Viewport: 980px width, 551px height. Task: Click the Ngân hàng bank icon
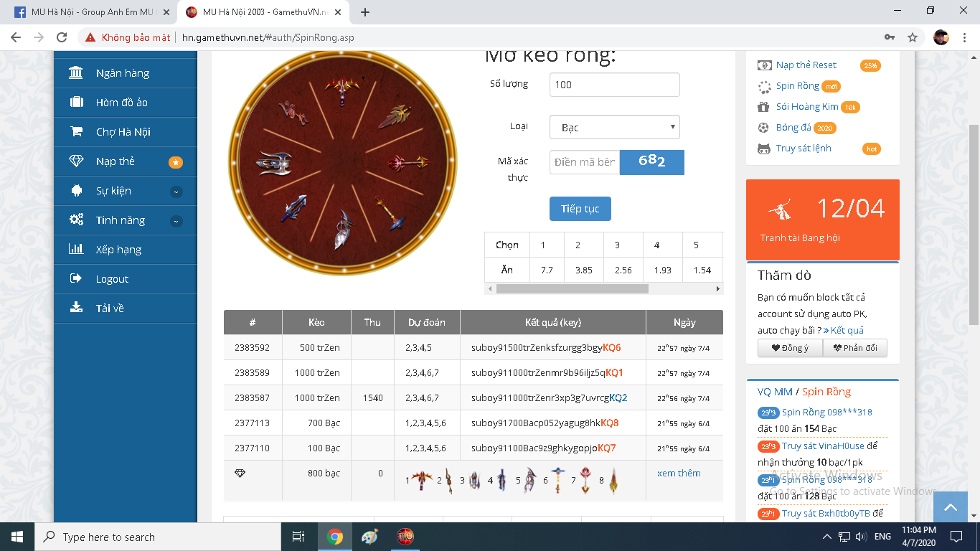75,73
